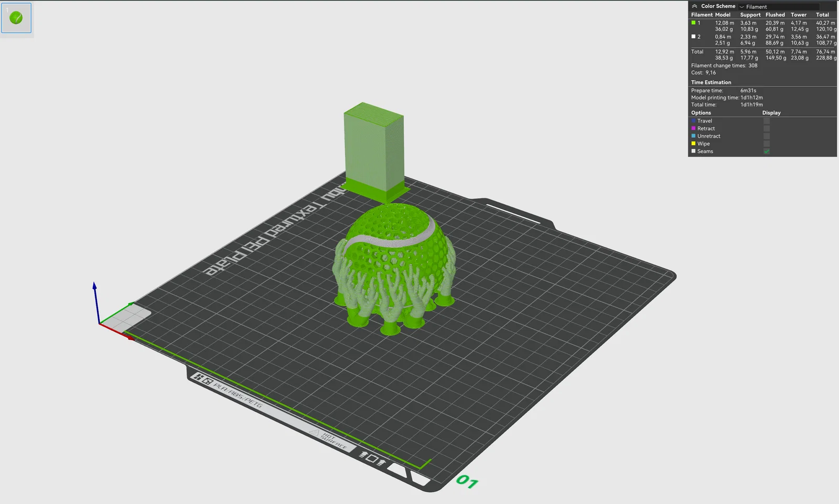This screenshot has width=839, height=504.
Task: Enable the Unretract display checkbox
Action: click(x=767, y=136)
